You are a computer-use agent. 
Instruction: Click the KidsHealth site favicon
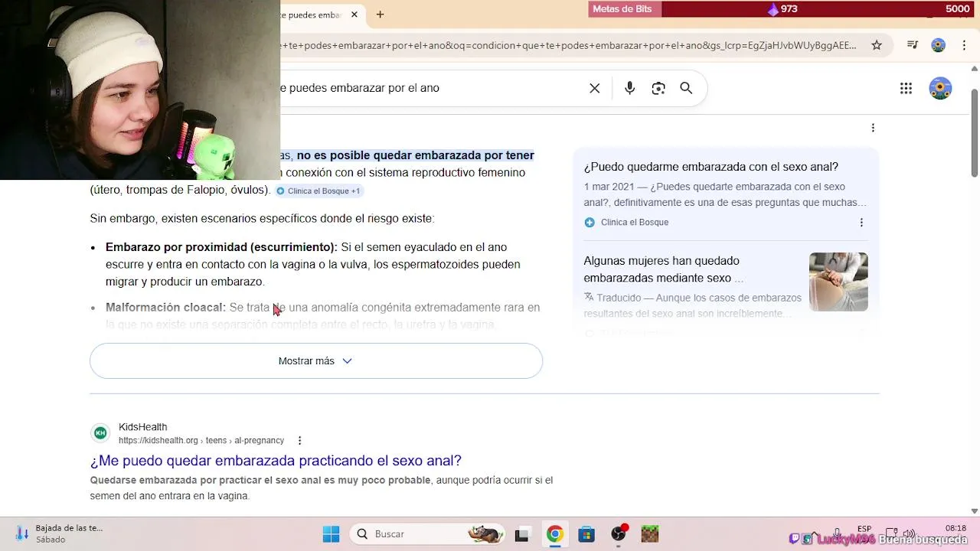(x=100, y=433)
